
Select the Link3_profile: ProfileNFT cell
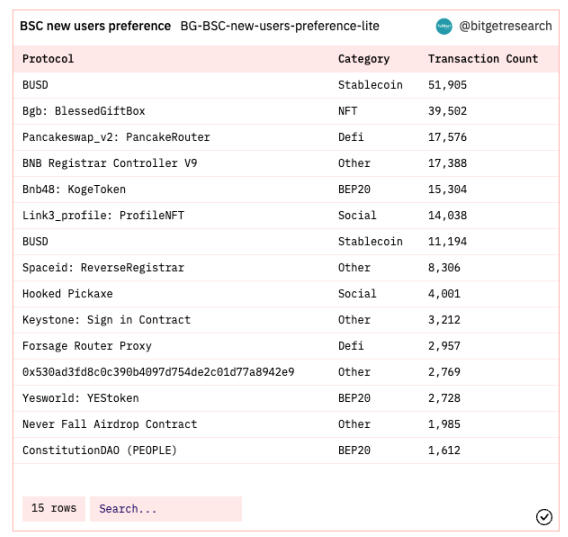tap(103, 216)
